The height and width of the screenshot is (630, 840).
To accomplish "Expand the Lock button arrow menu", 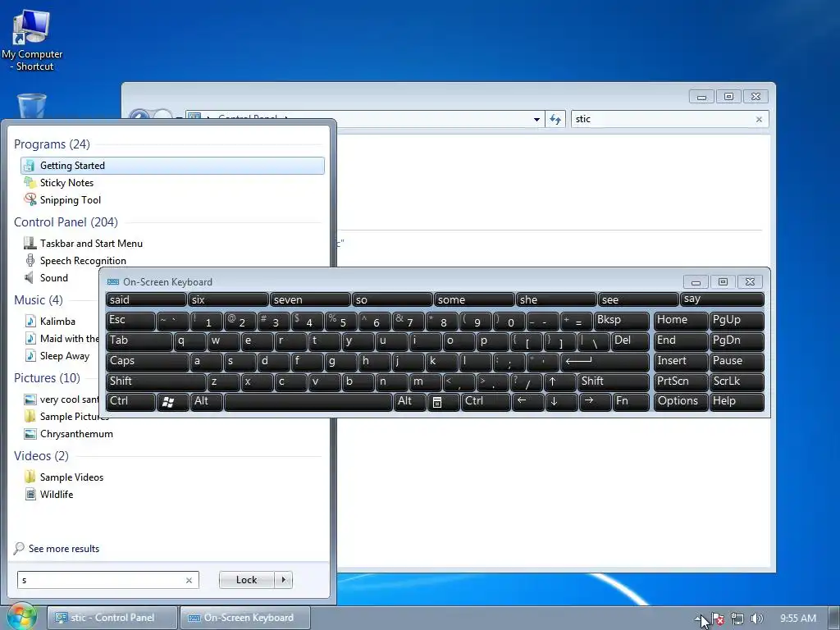I will (x=283, y=580).
